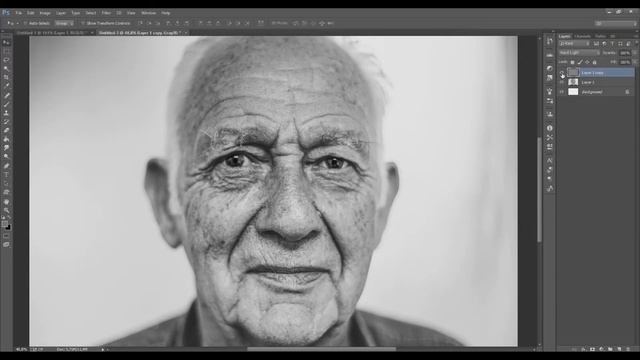This screenshot has width=640, height=360.
Task: Toggle visibility of Layer 1
Action: pyautogui.click(x=562, y=82)
